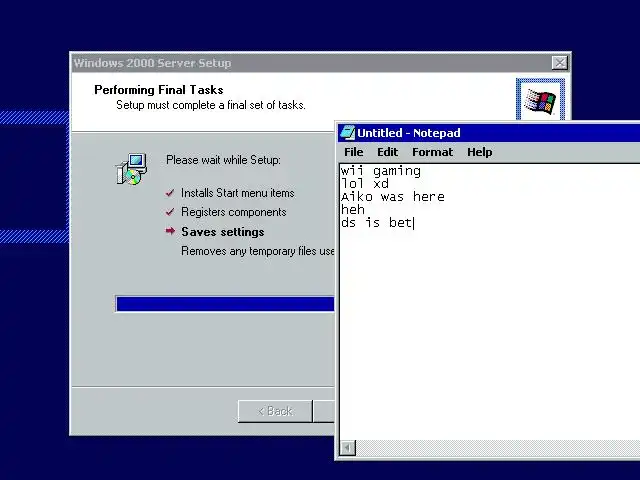Click the Untitled - Notepad title bar
The width and height of the screenshot is (640, 480).
489,133
